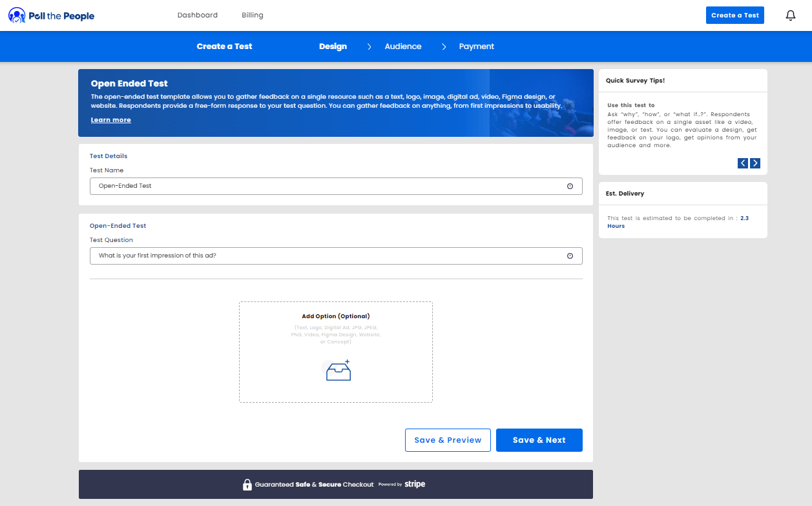Jump to the Audience step
812x506 pixels.
pos(402,46)
